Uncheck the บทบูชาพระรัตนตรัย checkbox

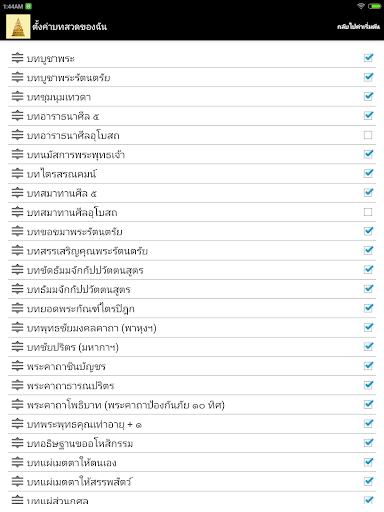pos(368,77)
